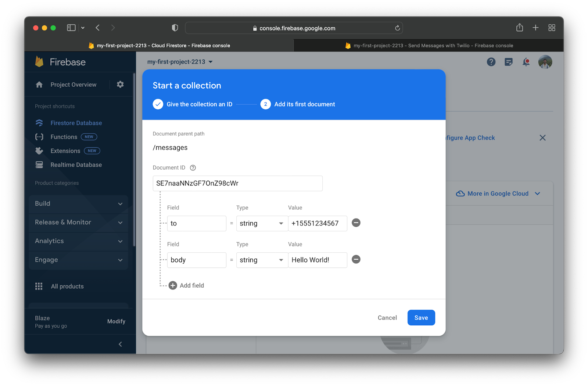Click the +15551234567 value input
The image size is (588, 386).
(x=318, y=223)
